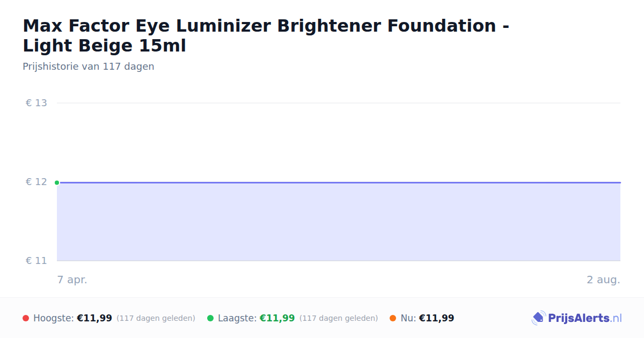Click the € 11 y-axis label
Viewport: 644px width, 338px height.
coord(36,261)
